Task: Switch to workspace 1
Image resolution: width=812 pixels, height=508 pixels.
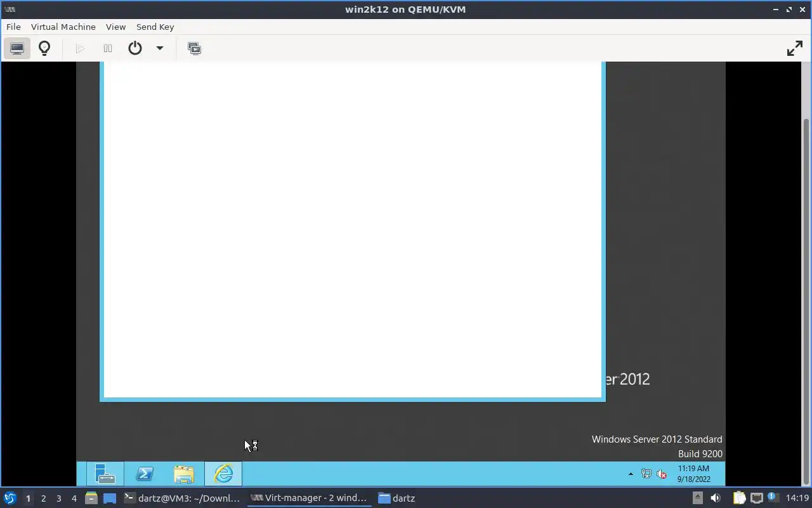Action: (x=28, y=498)
